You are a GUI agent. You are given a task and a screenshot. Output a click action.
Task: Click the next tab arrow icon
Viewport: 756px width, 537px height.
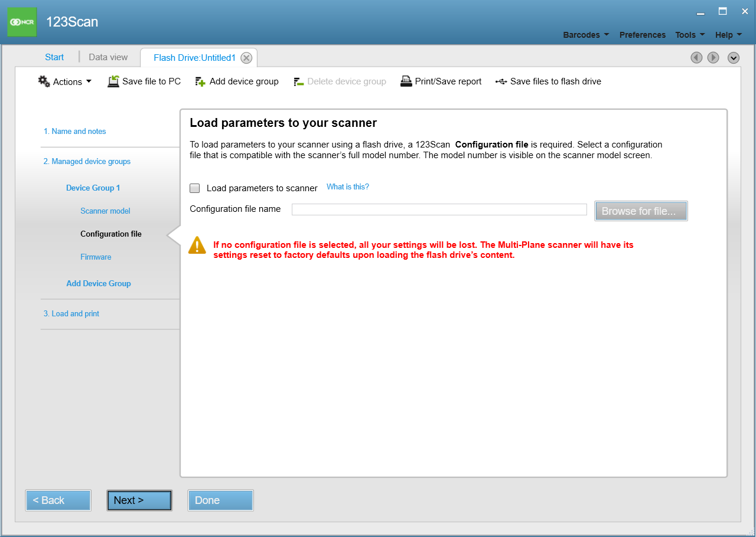pyautogui.click(x=713, y=57)
